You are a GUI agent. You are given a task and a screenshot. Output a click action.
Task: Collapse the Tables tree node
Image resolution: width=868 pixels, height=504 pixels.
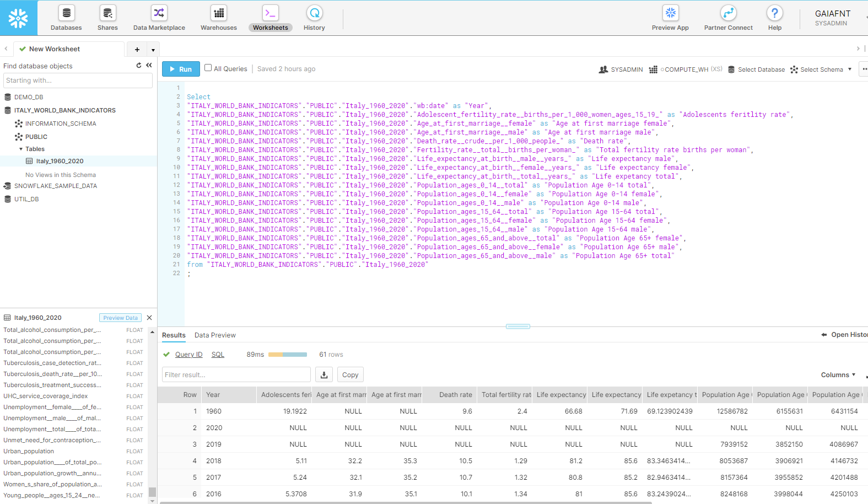21,149
